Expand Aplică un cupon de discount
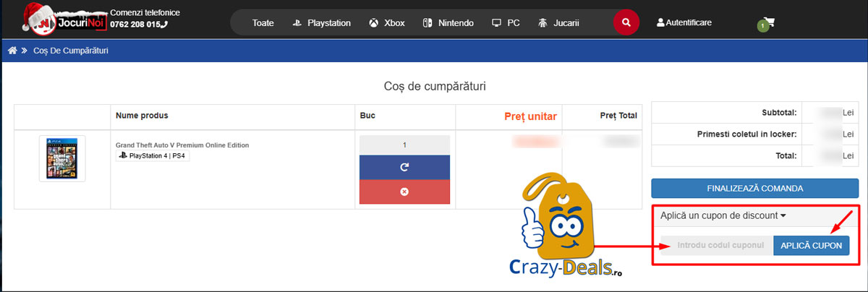This screenshot has width=868, height=292. click(x=723, y=215)
